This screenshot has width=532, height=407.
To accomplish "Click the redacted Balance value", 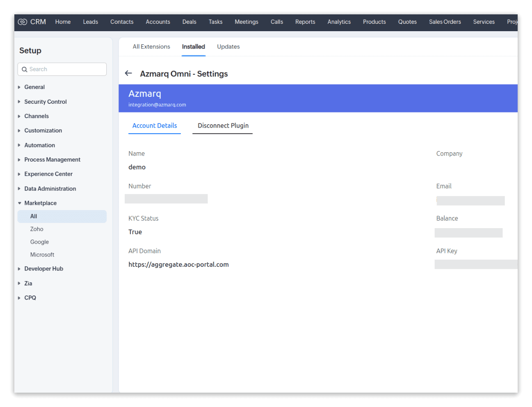I will [x=468, y=233].
